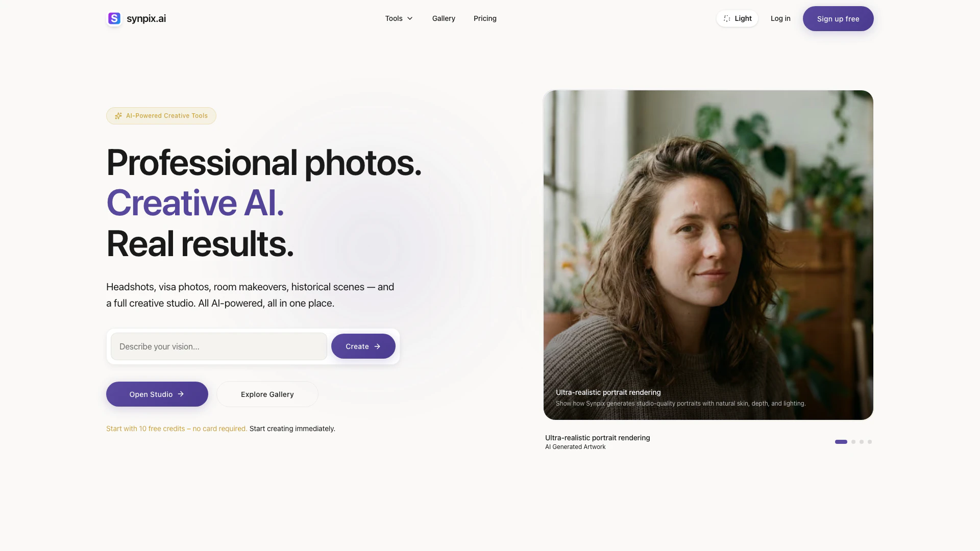Click the arrow icon on the Open Studio button
The image size is (980, 551).
coord(181,394)
